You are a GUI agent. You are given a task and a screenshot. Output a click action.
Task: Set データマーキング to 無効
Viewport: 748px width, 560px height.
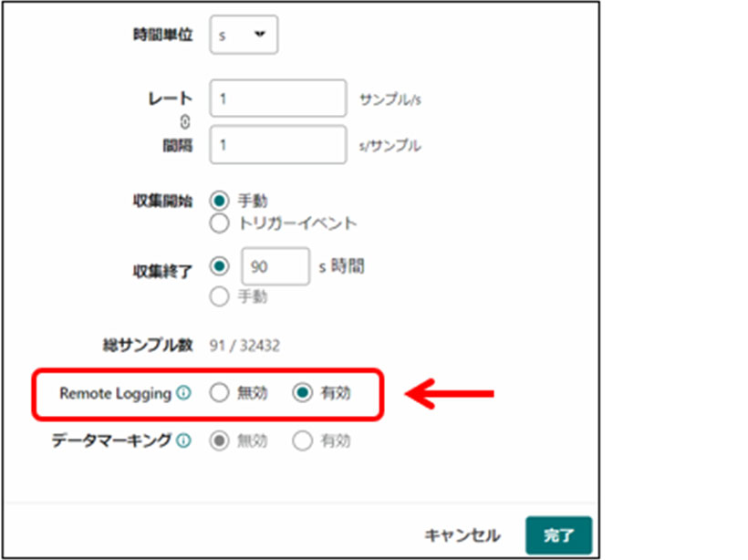[220, 441]
